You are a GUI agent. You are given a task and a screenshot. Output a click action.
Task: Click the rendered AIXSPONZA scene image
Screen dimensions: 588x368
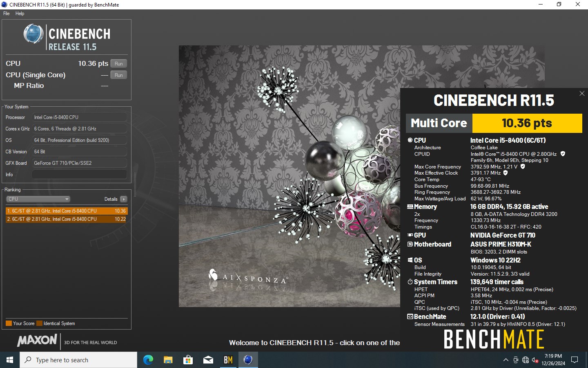click(289, 176)
